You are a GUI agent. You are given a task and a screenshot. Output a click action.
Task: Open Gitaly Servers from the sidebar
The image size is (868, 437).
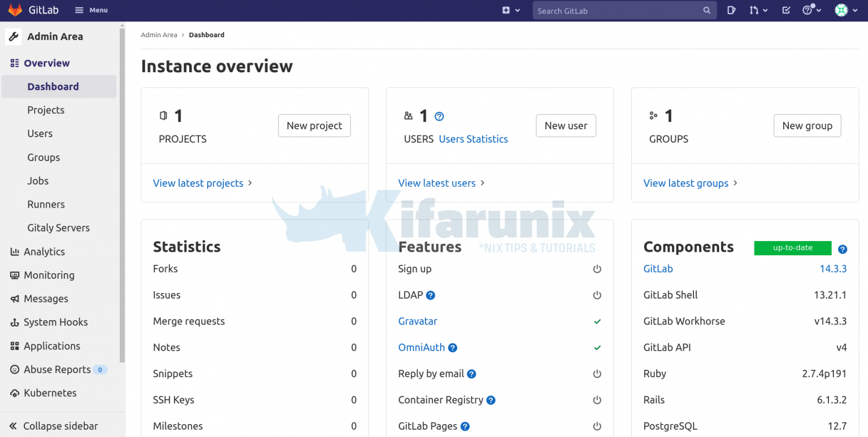[x=58, y=228]
